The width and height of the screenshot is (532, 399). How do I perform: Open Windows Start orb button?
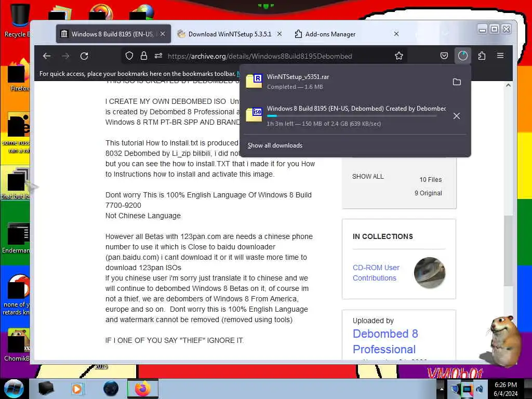pyautogui.click(x=14, y=389)
